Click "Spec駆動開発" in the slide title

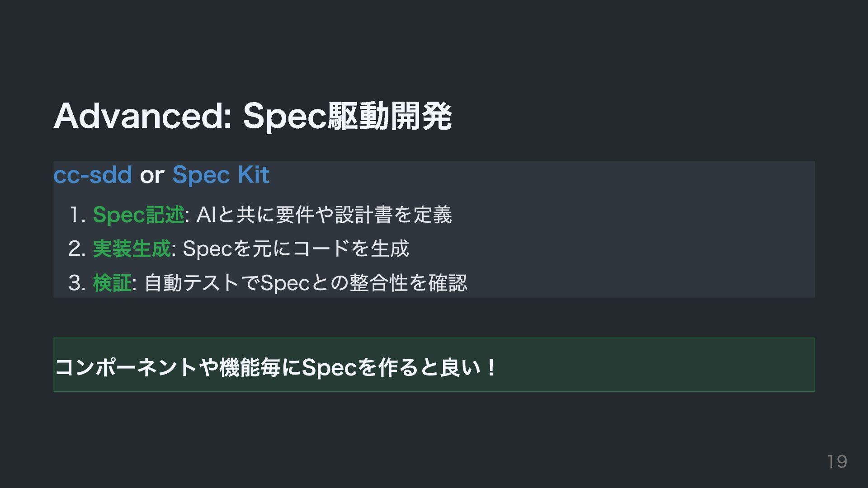[347, 116]
